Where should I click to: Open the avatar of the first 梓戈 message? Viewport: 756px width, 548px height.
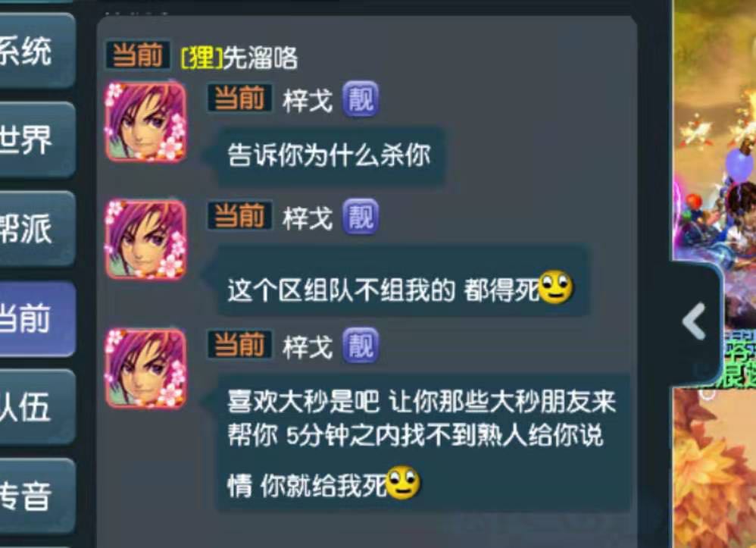146,121
